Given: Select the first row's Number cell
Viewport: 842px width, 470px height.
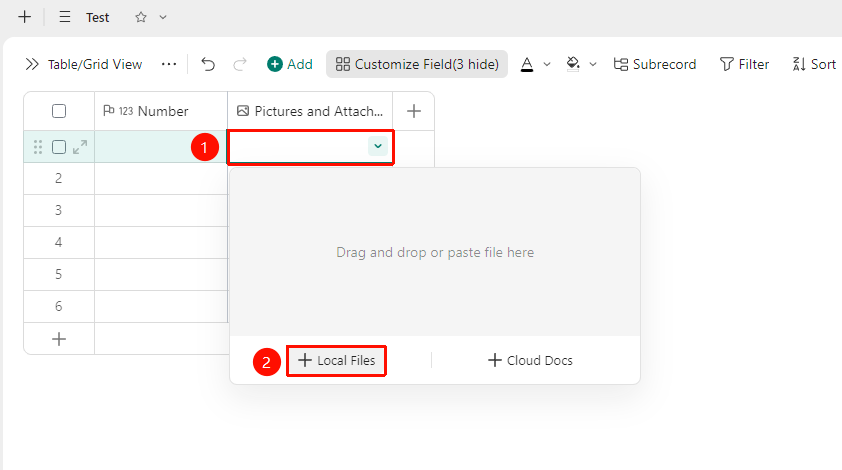Looking at the screenshot, I should [161, 147].
